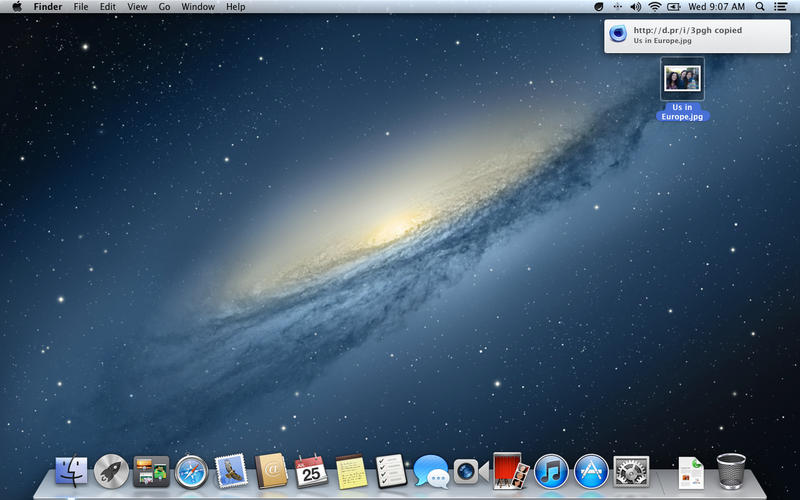Open the Mac App Store in Dock
The width and height of the screenshot is (800, 500).
(592, 470)
